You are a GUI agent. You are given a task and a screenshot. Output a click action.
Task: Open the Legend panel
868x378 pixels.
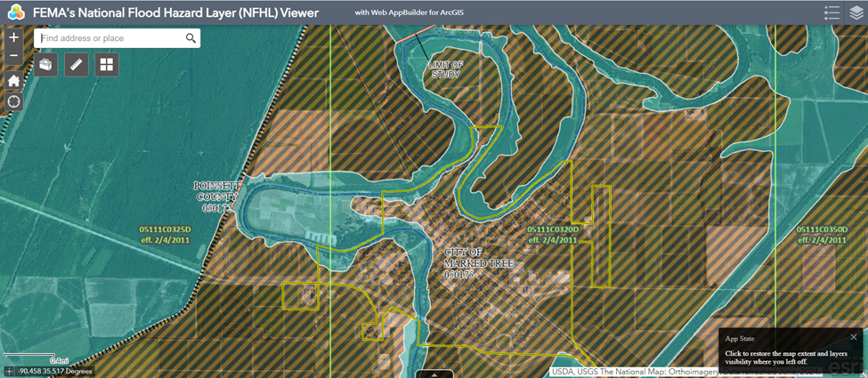coord(831,12)
